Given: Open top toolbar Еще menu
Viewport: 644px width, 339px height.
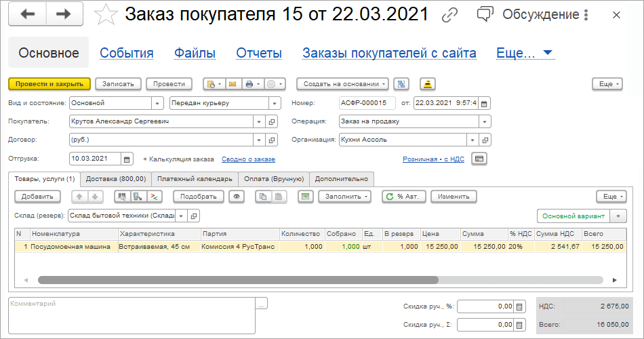Looking at the screenshot, I should [x=607, y=84].
